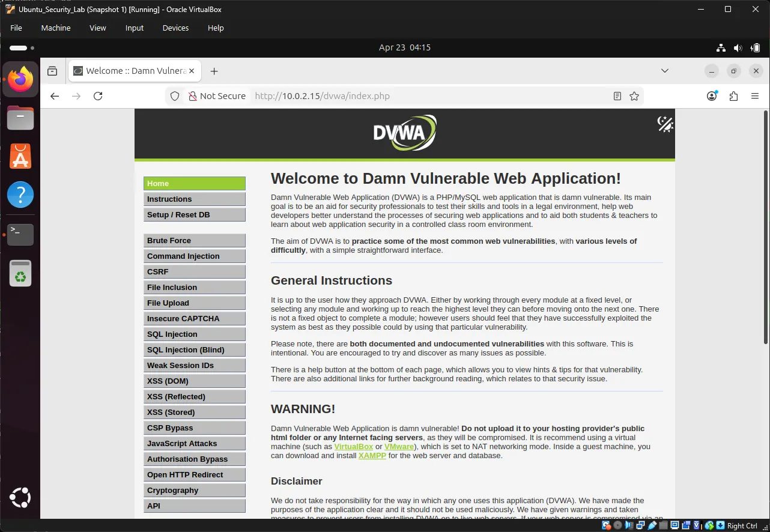The height and width of the screenshot is (532, 770).
Task: Open the Firefox application menu
Action: pos(755,95)
